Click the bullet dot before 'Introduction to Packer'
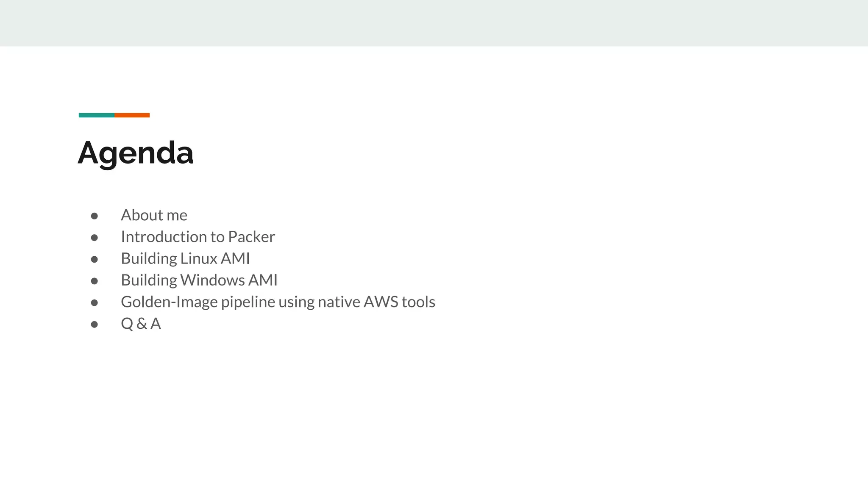Image resolution: width=868 pixels, height=488 pixels. 95,238
